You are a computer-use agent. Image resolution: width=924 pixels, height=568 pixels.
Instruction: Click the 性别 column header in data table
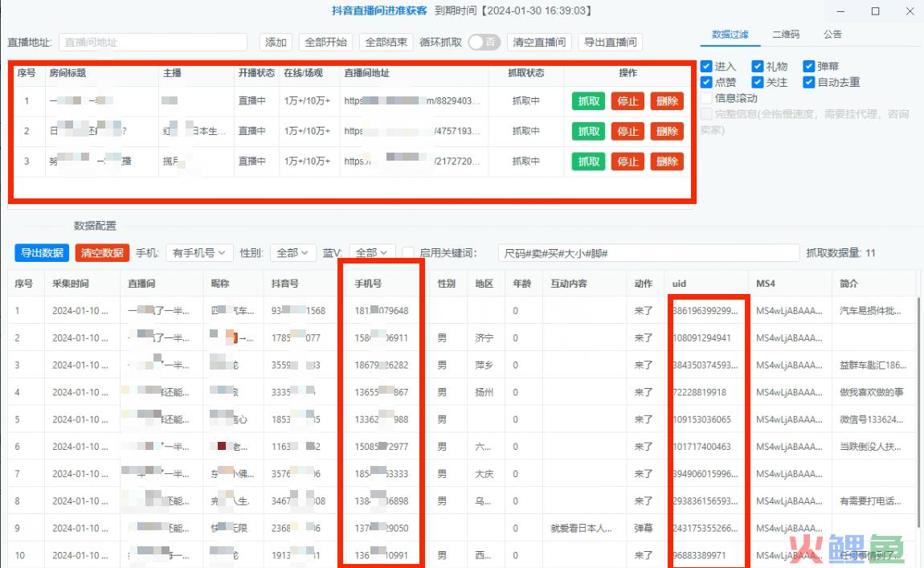point(447,284)
